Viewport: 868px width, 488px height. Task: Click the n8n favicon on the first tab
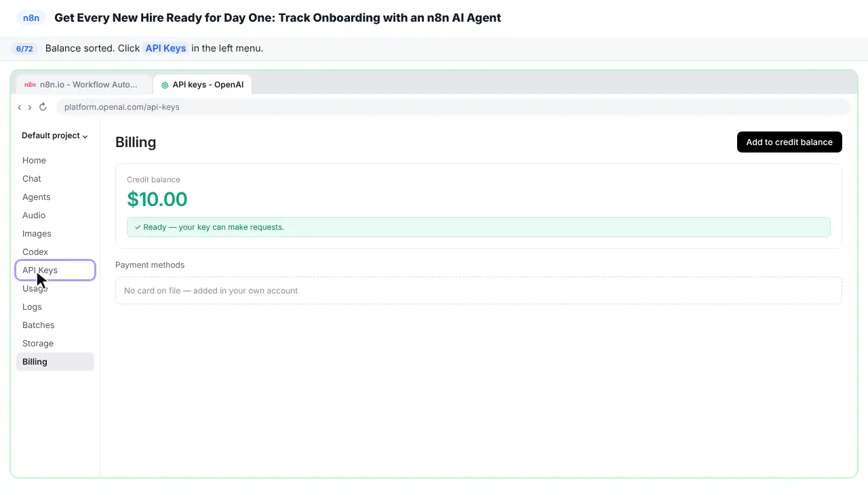click(30, 85)
